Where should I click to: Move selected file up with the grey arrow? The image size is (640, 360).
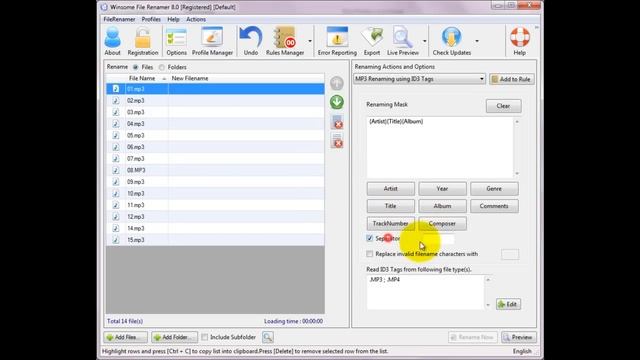(x=337, y=83)
